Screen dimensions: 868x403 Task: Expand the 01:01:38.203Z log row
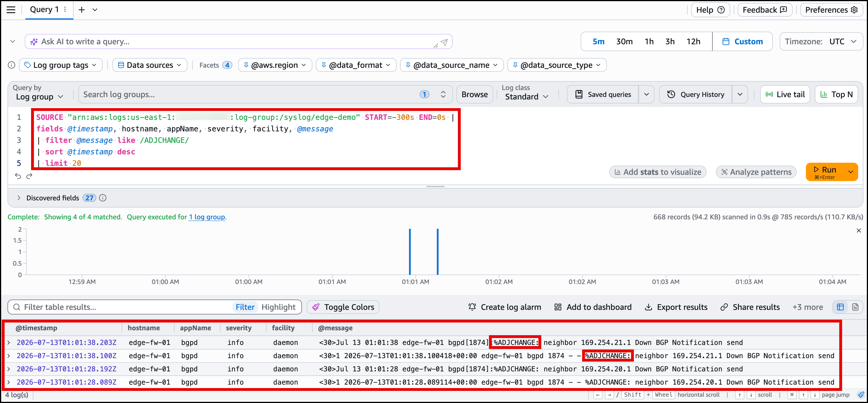click(9, 343)
